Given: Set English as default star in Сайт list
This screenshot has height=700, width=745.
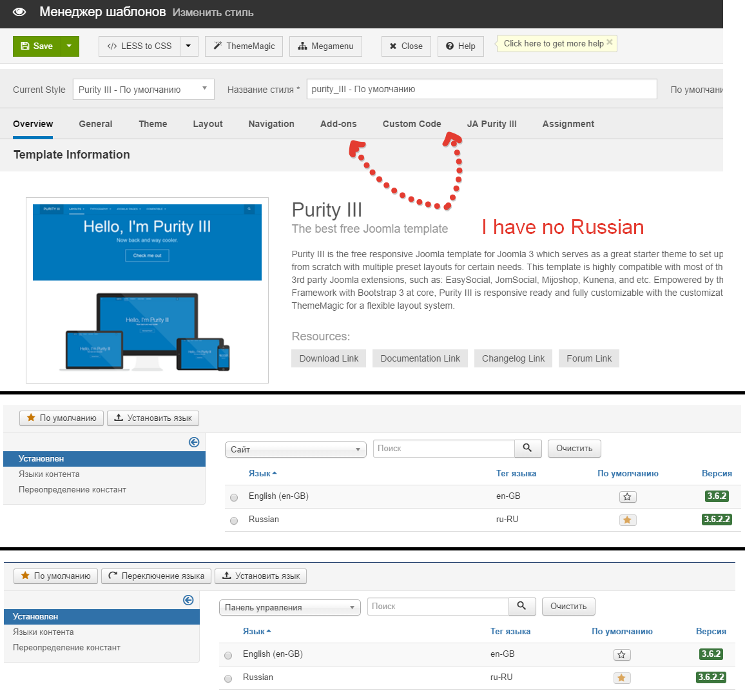Looking at the screenshot, I should pyautogui.click(x=627, y=497).
